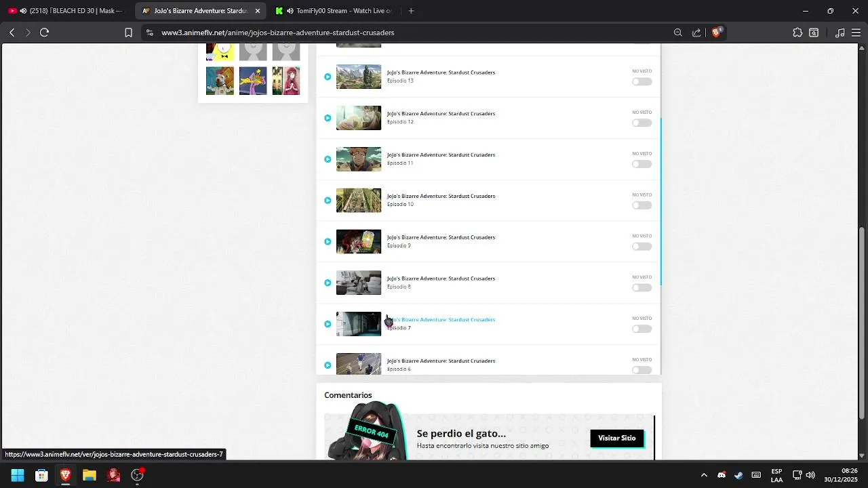Image resolution: width=868 pixels, height=488 pixels.
Task: Reload the page with the refresh icon
Action: coord(44,33)
